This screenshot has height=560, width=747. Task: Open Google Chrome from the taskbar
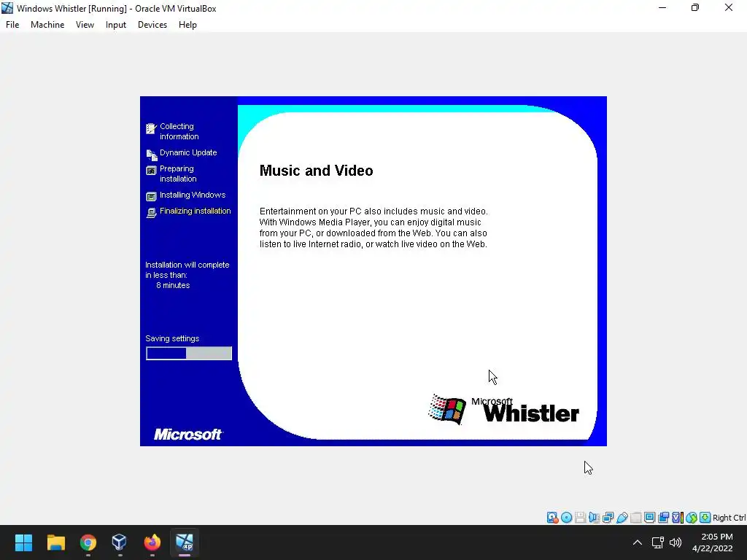pyautogui.click(x=88, y=542)
